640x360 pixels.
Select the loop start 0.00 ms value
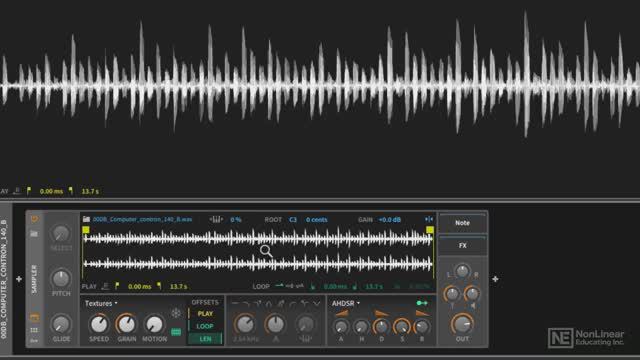pos(336,287)
